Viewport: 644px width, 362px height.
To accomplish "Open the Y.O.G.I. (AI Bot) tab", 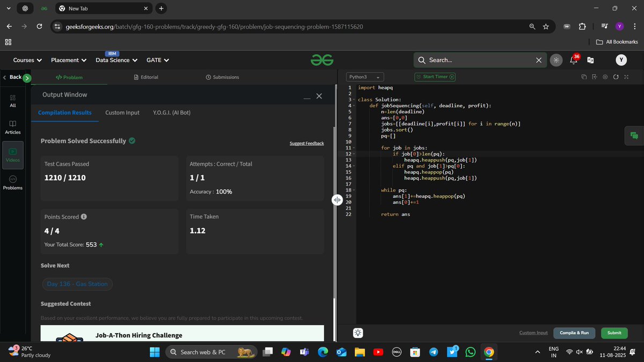I will (172, 113).
